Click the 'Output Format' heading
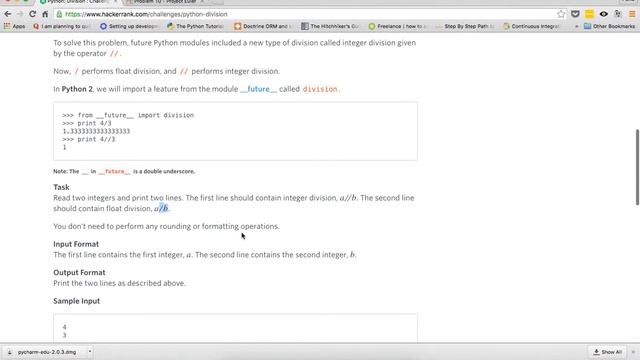 [x=79, y=273]
